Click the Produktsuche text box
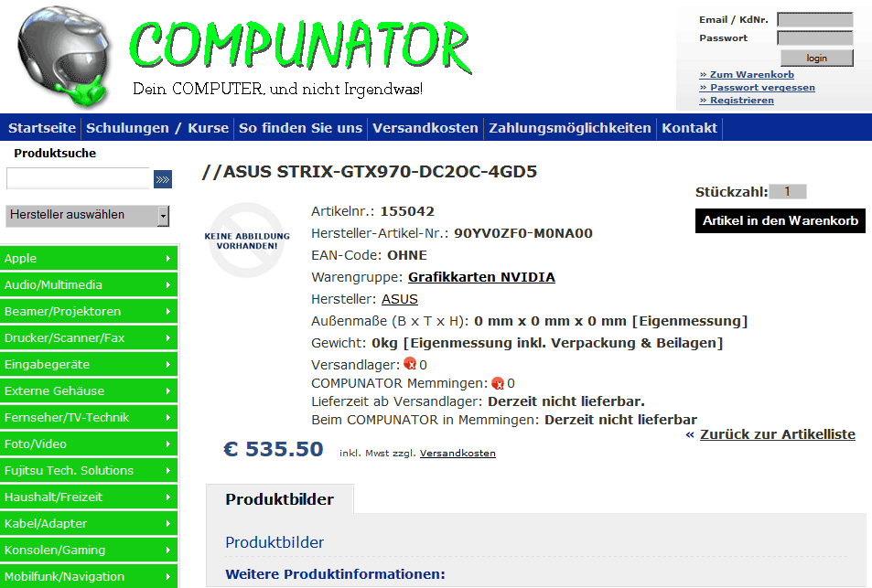 [x=78, y=178]
